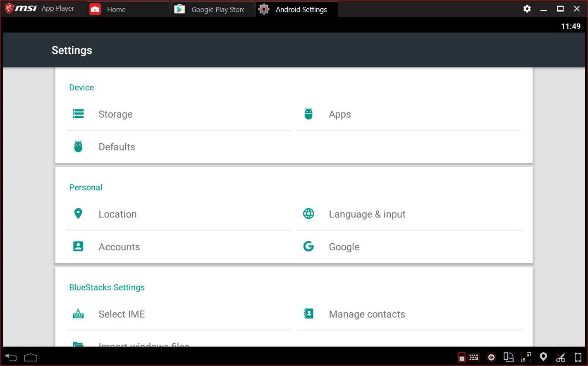Click the set location pin in bottom bar
This screenshot has height=366, width=588.
543,357
